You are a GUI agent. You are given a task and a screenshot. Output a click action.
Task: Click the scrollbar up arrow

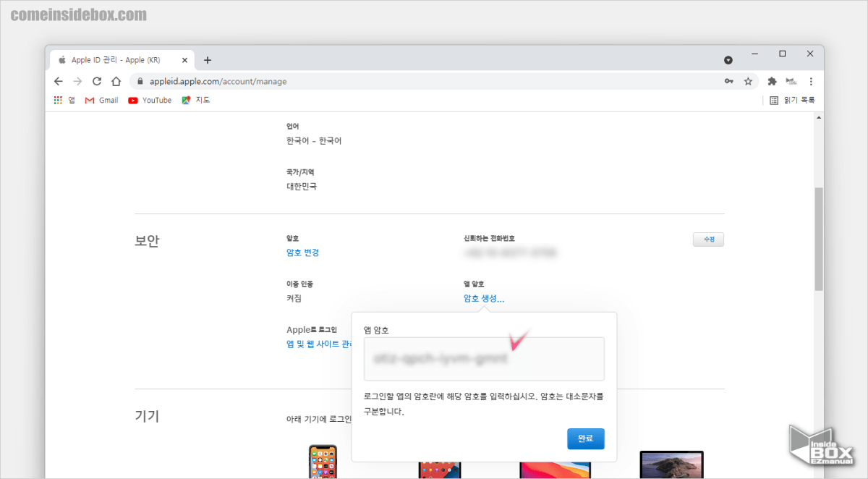[819, 117]
